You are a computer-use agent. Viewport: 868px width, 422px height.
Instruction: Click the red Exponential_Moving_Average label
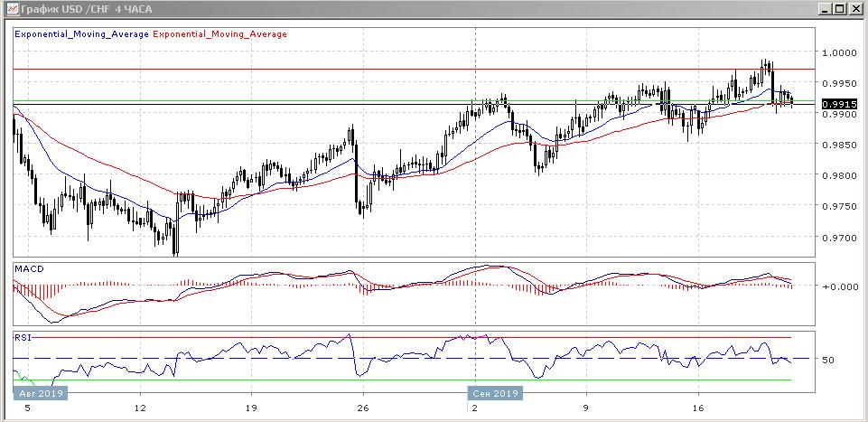pos(219,34)
